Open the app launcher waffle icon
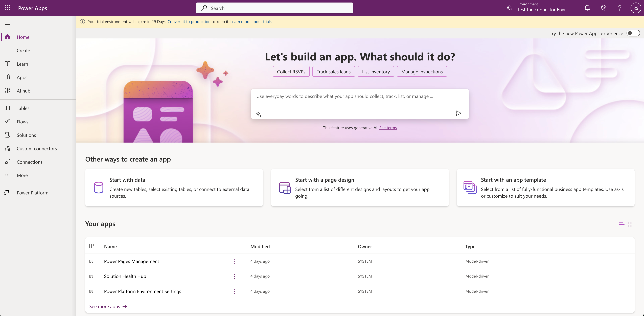This screenshot has height=316, width=644. click(7, 8)
